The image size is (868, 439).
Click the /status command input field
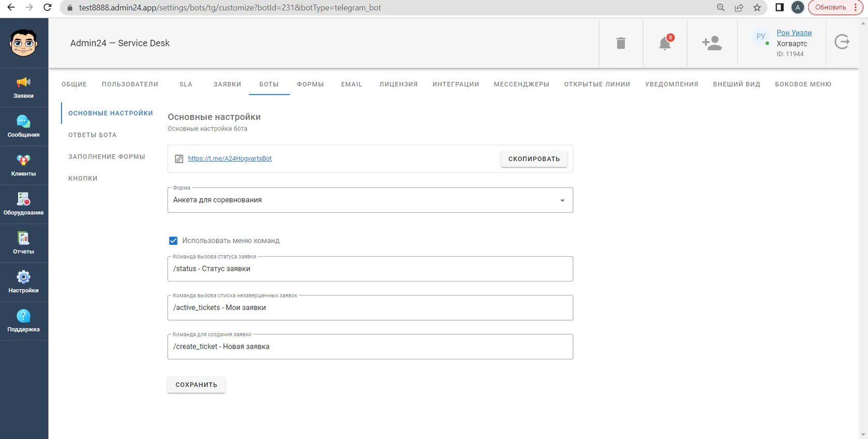370,269
